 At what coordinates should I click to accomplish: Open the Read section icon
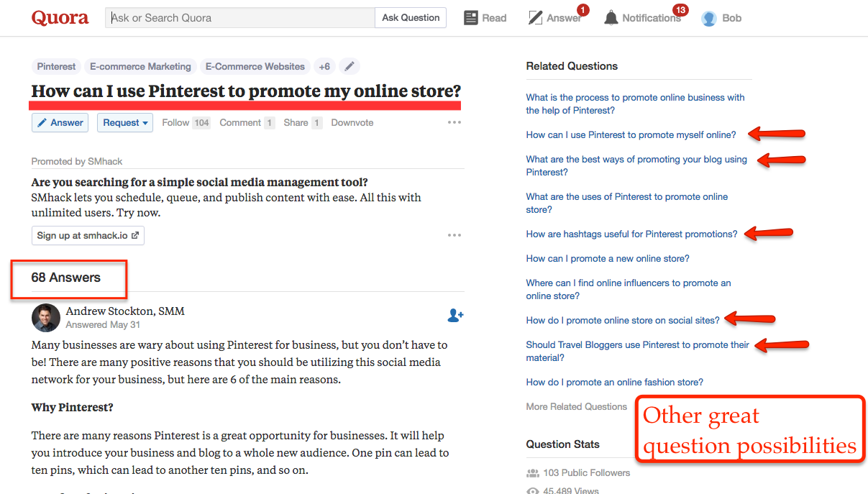pyautogui.click(x=471, y=17)
